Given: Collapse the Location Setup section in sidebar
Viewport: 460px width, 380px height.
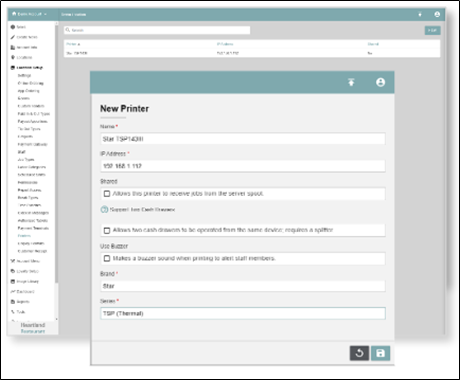Looking at the screenshot, I should tap(30, 68).
